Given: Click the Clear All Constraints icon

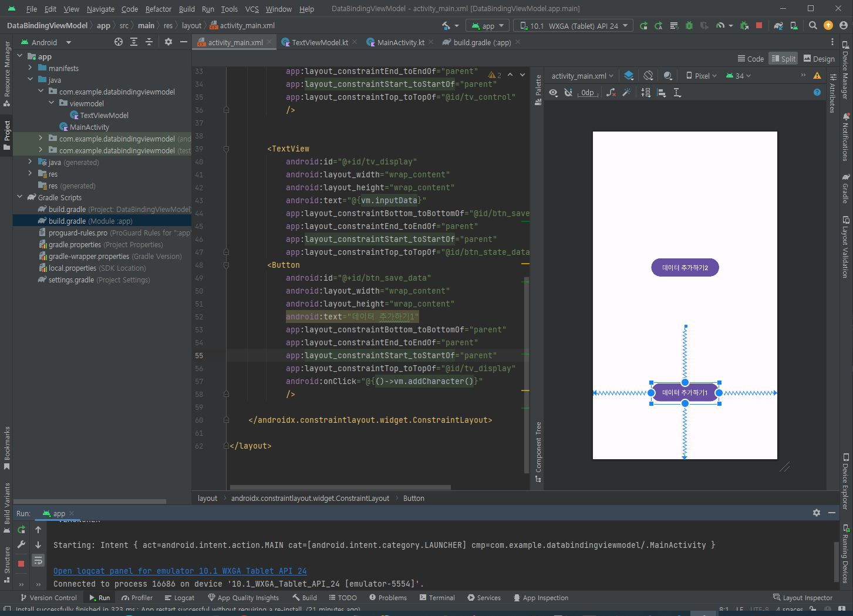Looking at the screenshot, I should pyautogui.click(x=611, y=93).
